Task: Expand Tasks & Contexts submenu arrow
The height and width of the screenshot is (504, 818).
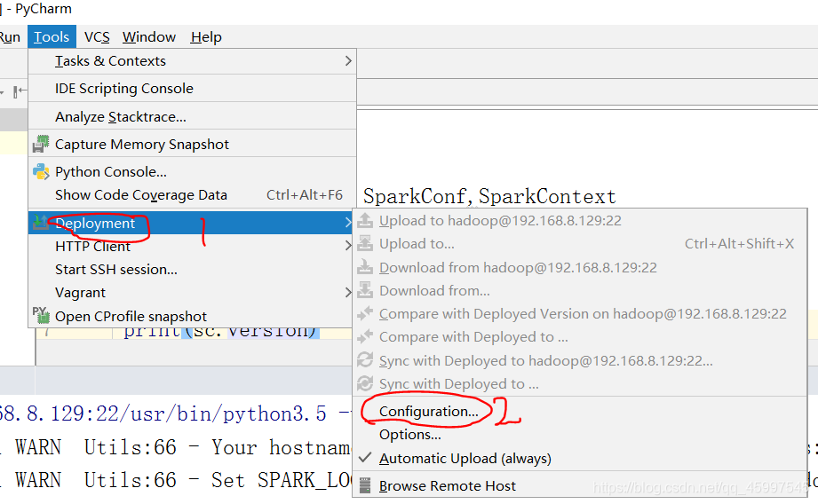Action: click(348, 61)
